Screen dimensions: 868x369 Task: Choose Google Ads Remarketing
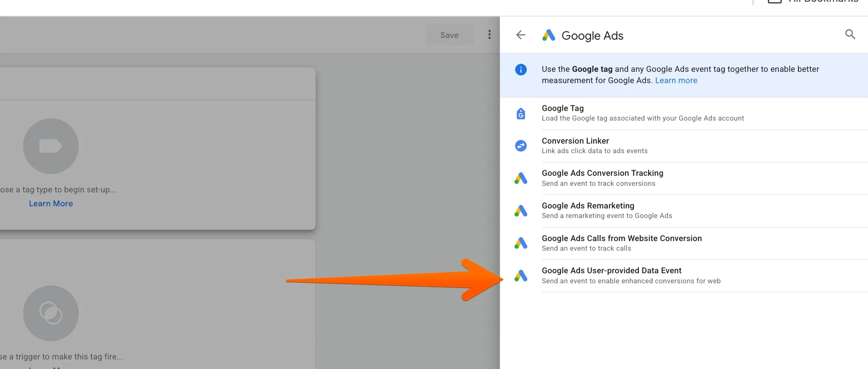click(x=684, y=211)
